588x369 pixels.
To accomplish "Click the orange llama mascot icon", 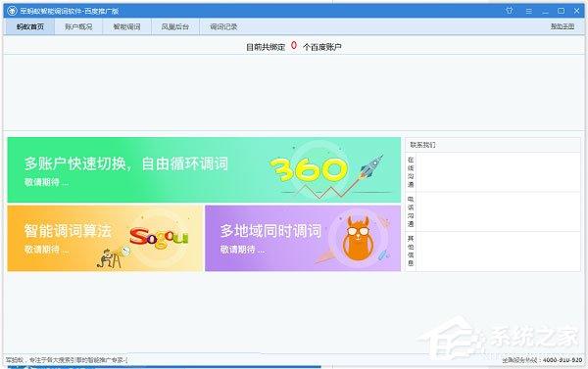I will click(x=358, y=239).
